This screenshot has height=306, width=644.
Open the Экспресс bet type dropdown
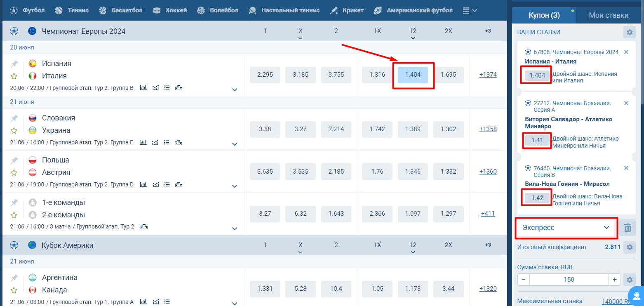tap(566, 228)
